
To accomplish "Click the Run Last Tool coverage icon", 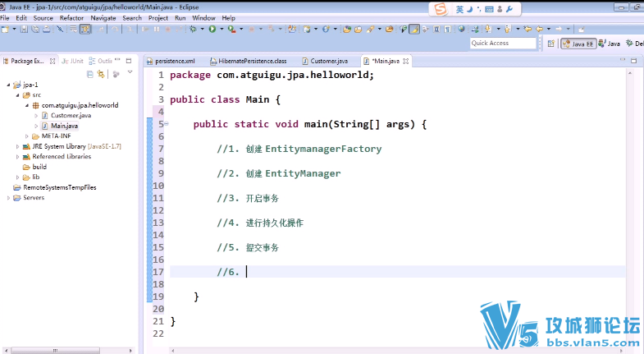I will (x=231, y=30).
